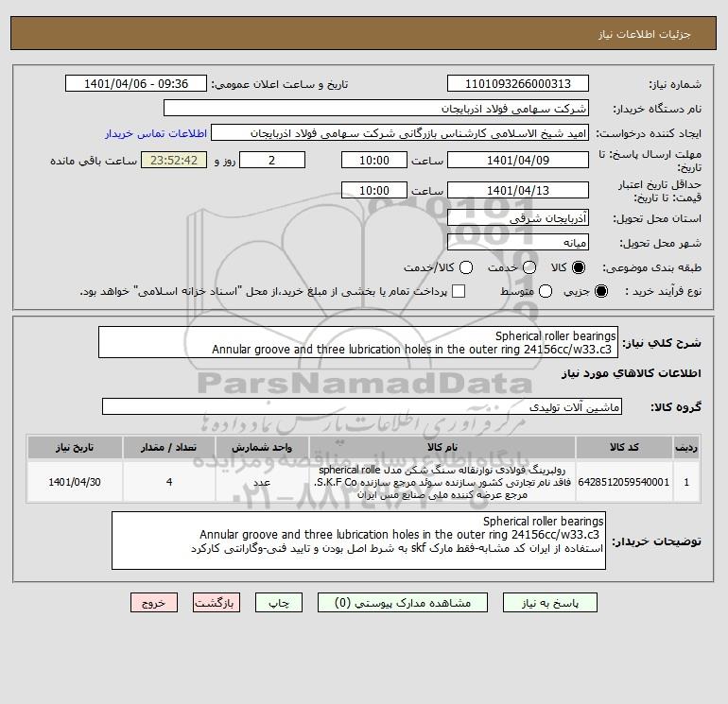
Task: Click the ایجاد کننده درخواست field
Action: pyautogui.click(x=400, y=132)
